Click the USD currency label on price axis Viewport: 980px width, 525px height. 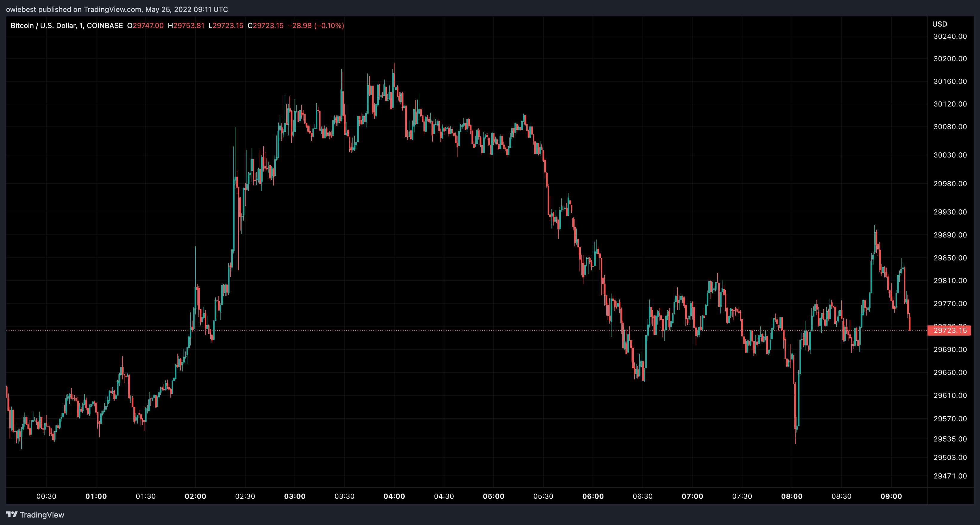coord(939,24)
